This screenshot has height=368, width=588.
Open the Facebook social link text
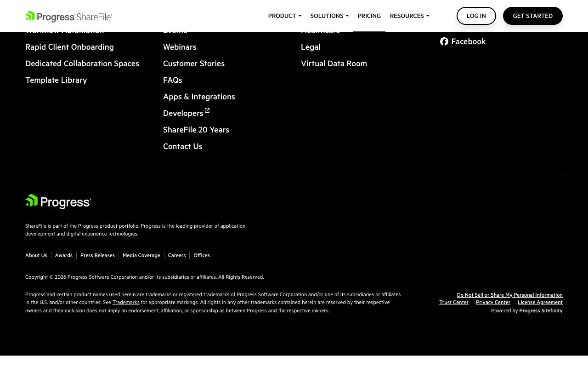point(469,41)
